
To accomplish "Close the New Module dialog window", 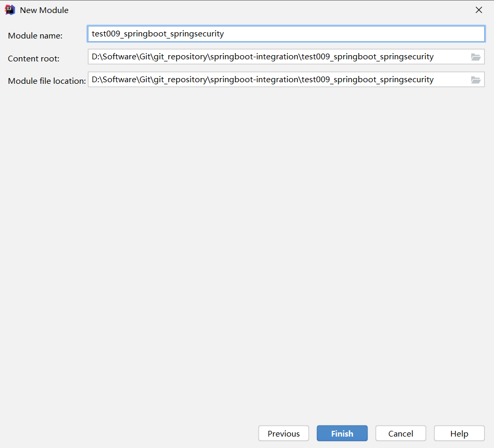I will point(479,10).
